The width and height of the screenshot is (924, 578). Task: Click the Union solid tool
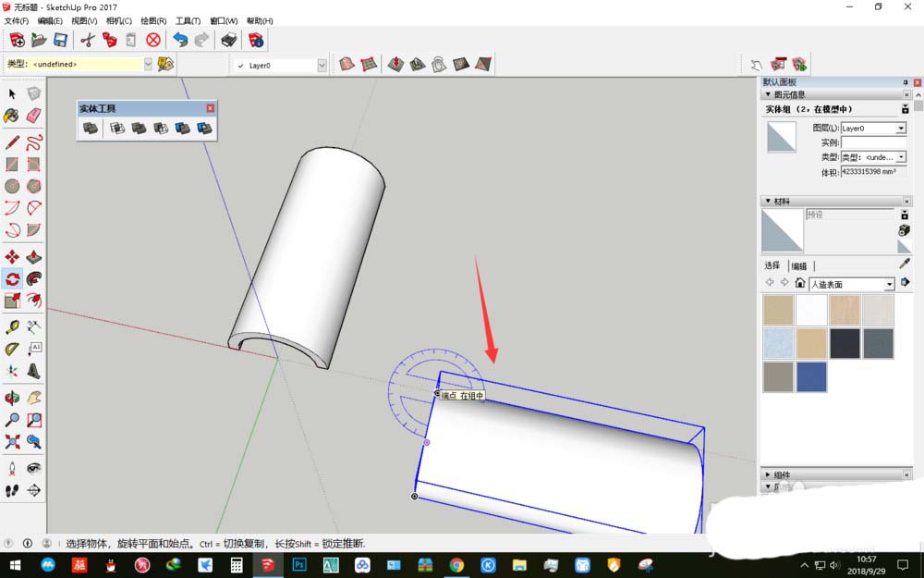click(x=140, y=128)
